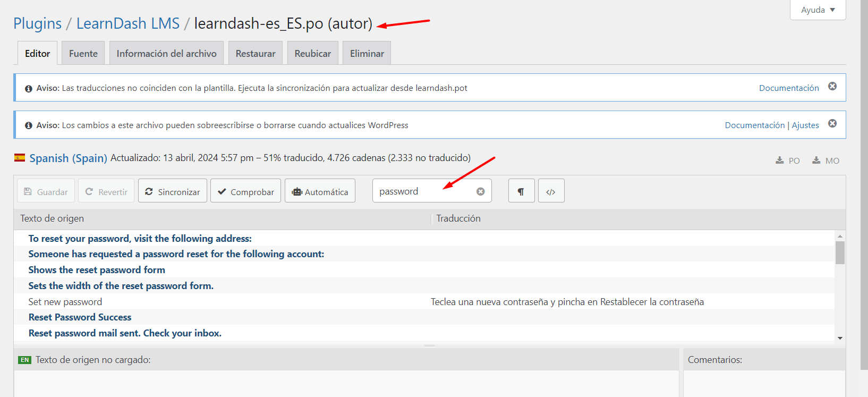Click the EN source language badge
868x397 pixels.
[x=24, y=360]
